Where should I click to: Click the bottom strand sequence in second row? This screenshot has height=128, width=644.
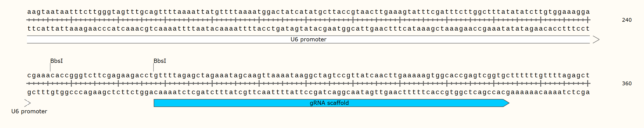click(308, 92)
